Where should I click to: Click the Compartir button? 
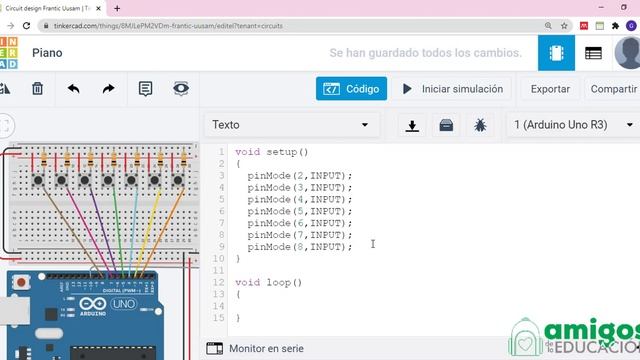click(613, 89)
